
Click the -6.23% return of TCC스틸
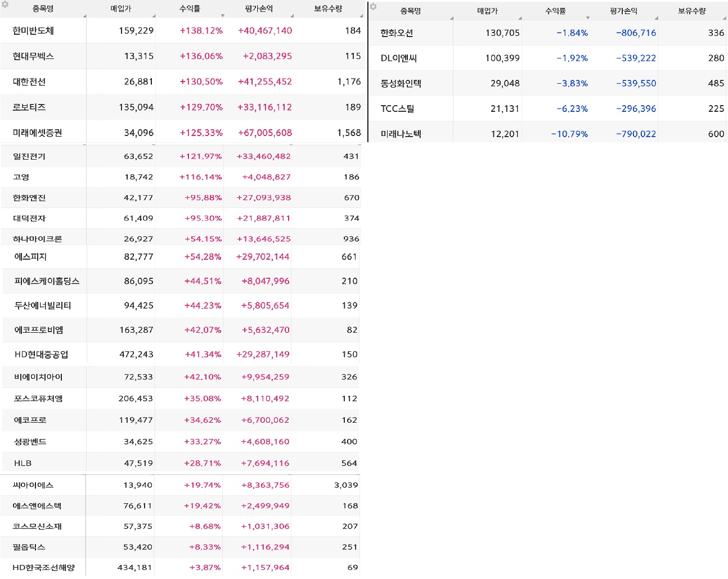tap(572, 109)
